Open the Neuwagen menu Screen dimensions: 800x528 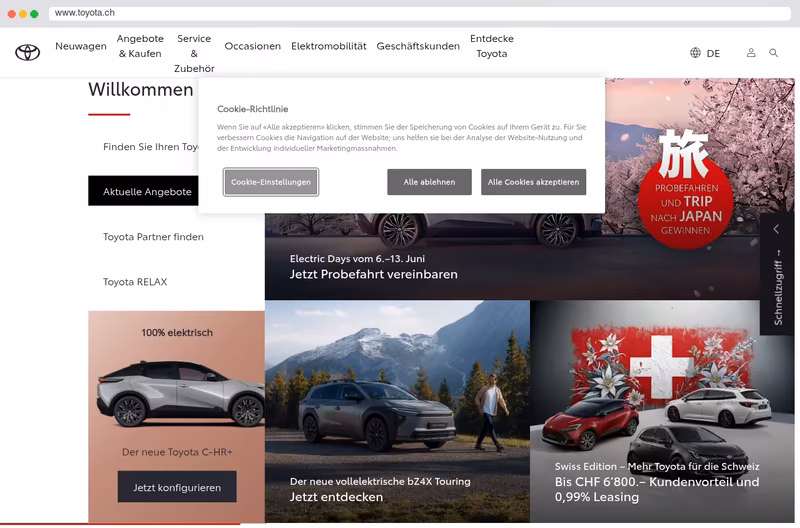pyautogui.click(x=81, y=46)
